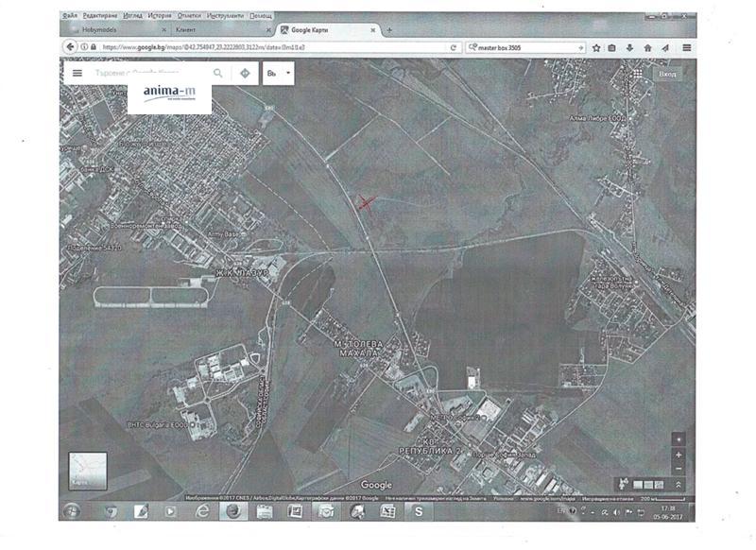756x550 pixels.
Task: Switch to Map view thumbnail
Action: (87, 472)
